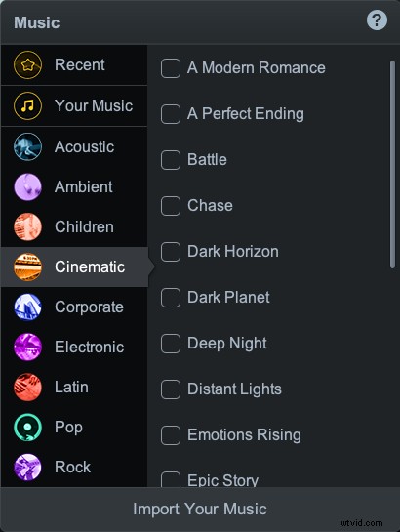Toggle the Emotions Rising checkbox
This screenshot has width=400, height=532.
(x=171, y=435)
